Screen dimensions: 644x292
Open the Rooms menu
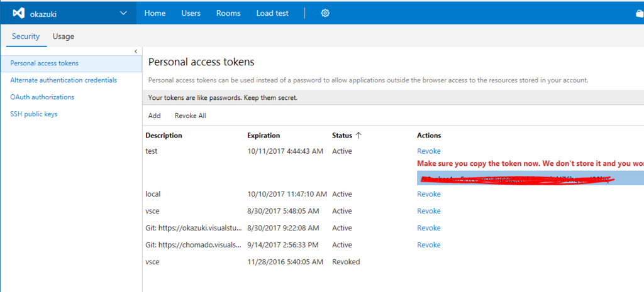click(228, 13)
